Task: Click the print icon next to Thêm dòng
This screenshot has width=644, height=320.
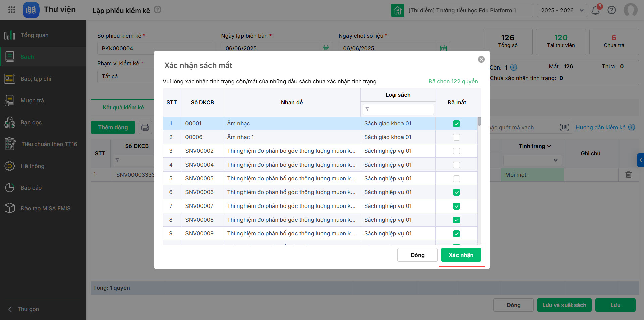Action: tap(145, 127)
